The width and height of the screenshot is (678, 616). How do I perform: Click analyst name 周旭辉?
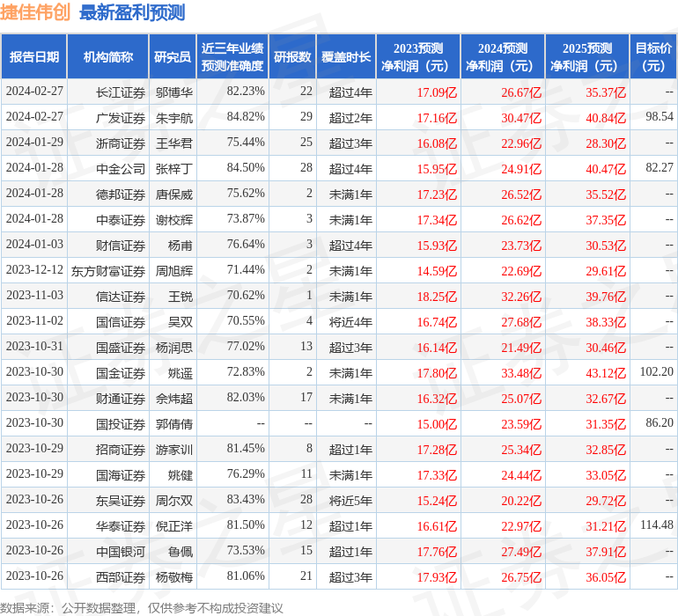point(173,271)
